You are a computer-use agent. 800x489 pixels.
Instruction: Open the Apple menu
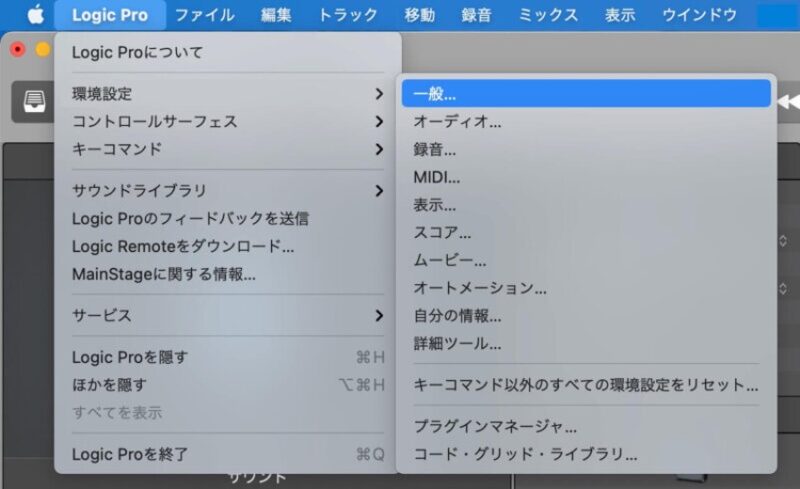coord(35,15)
